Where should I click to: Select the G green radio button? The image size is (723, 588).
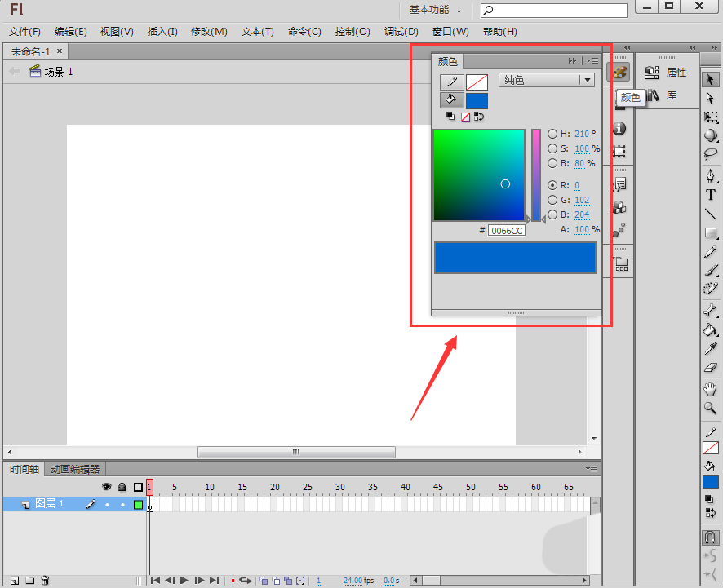(x=552, y=200)
